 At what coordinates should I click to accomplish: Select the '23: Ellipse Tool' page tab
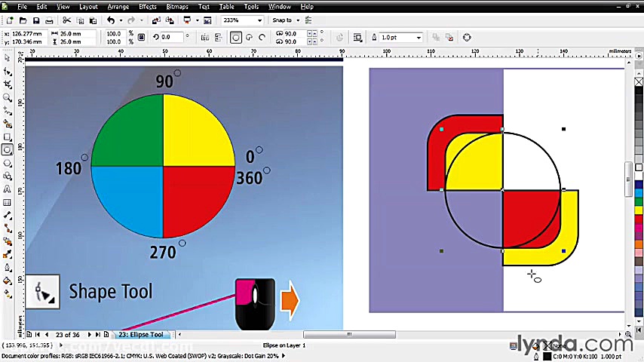[141, 334]
